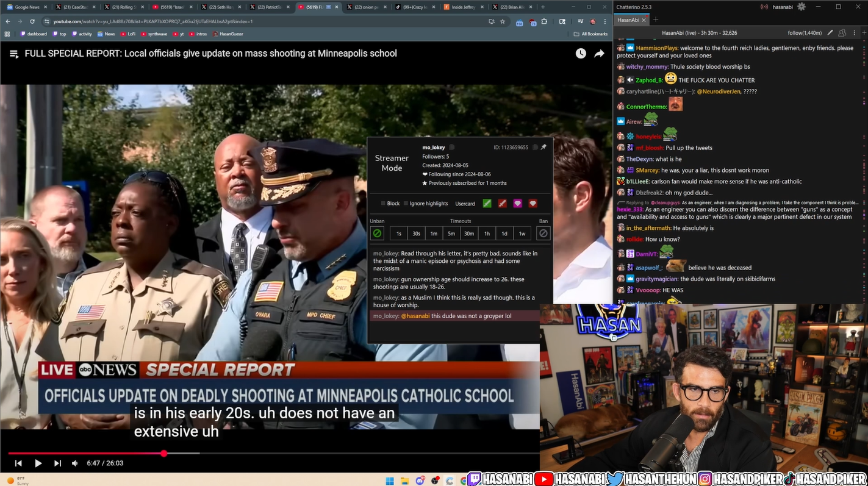Timeout user for 1w

click(x=522, y=234)
